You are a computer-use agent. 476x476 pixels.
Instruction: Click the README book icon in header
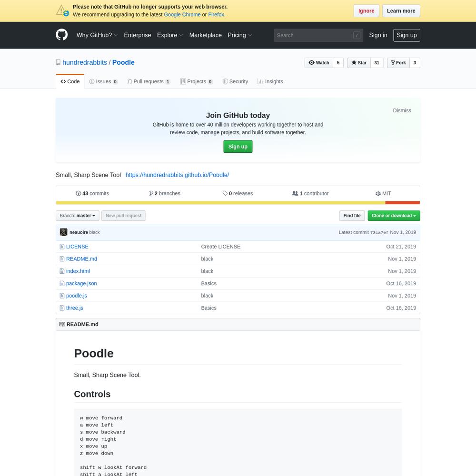[x=62, y=324]
